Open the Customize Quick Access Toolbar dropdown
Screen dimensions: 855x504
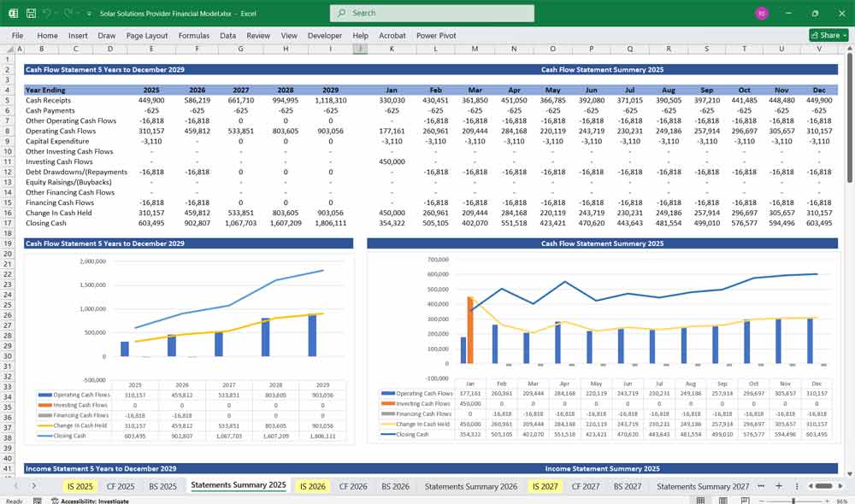(x=89, y=13)
